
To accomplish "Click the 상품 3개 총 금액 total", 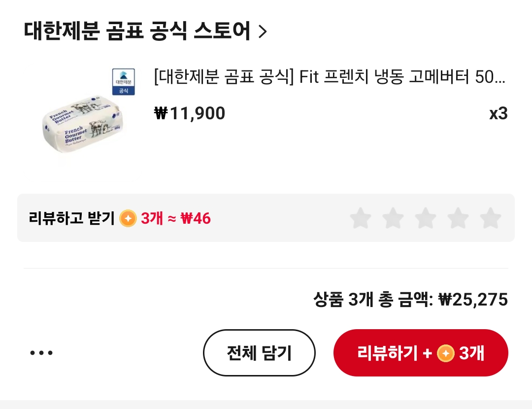I will tap(410, 299).
